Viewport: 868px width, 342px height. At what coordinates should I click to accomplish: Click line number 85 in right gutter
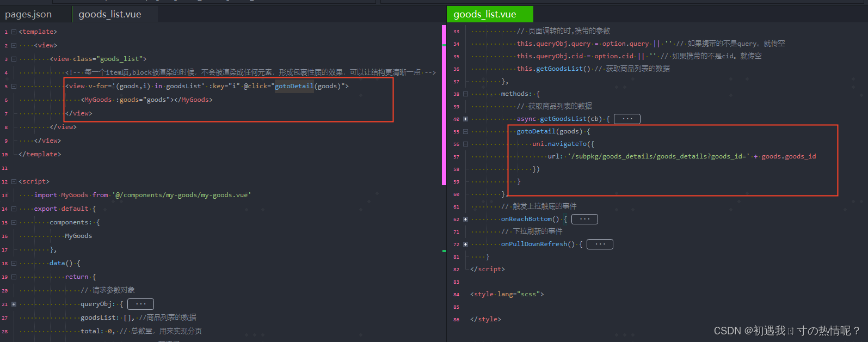(456, 307)
